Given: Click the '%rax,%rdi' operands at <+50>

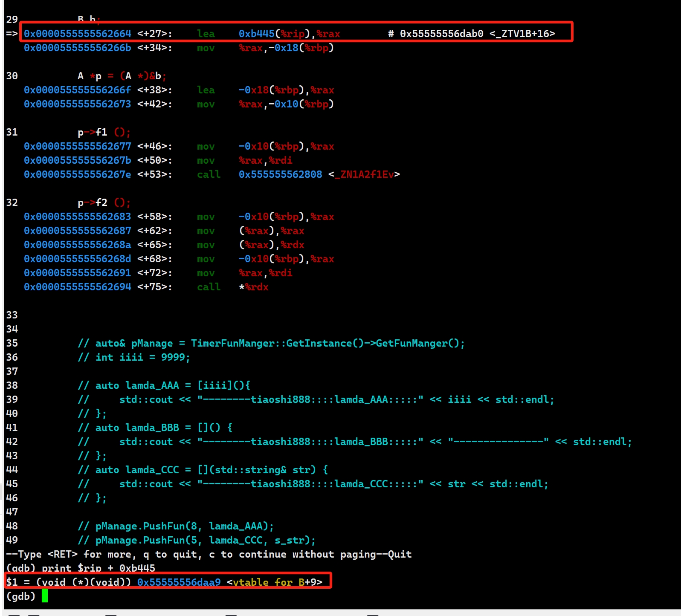Looking at the screenshot, I should [266, 160].
